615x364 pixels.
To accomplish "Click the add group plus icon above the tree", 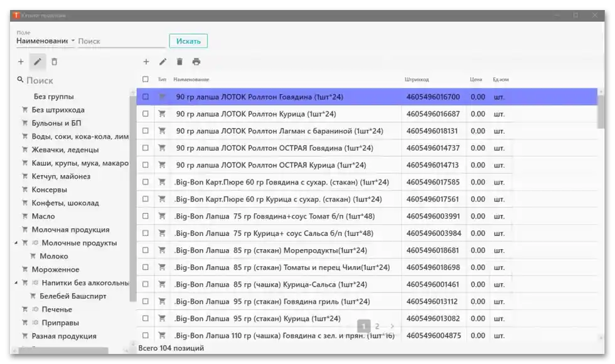I will tap(21, 62).
